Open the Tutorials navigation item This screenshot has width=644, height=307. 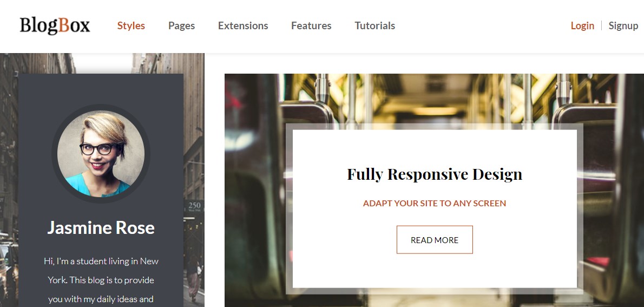tap(375, 25)
